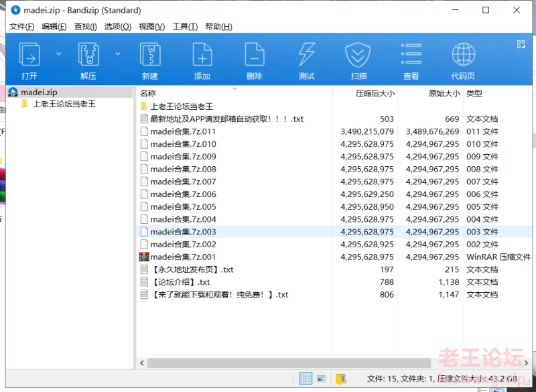The width and height of the screenshot is (536, 392).
Task: Click the Add (添加) file icon
Action: pos(202,54)
